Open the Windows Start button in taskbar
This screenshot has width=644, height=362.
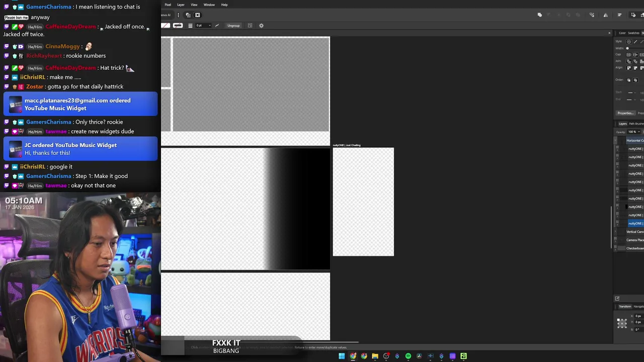(342, 356)
